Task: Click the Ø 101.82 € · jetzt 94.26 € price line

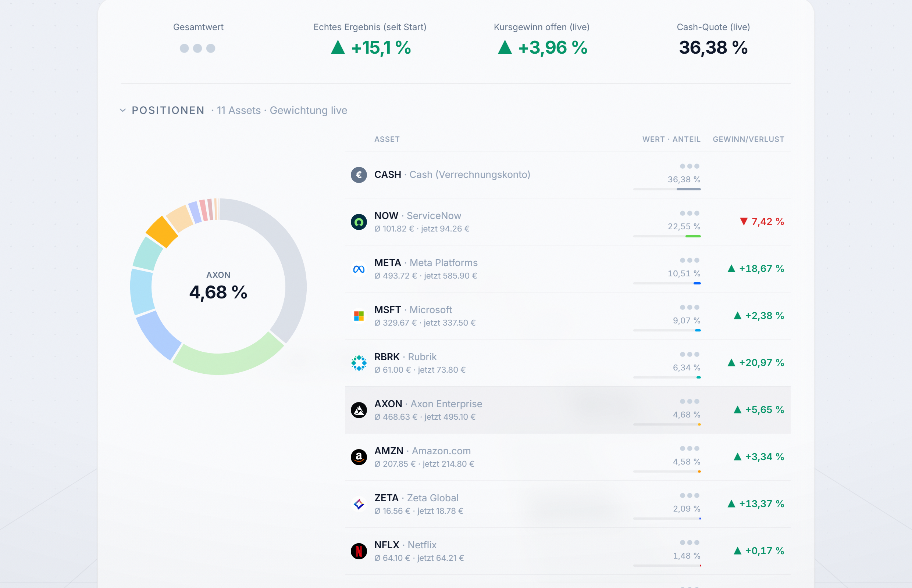Action: point(422,229)
